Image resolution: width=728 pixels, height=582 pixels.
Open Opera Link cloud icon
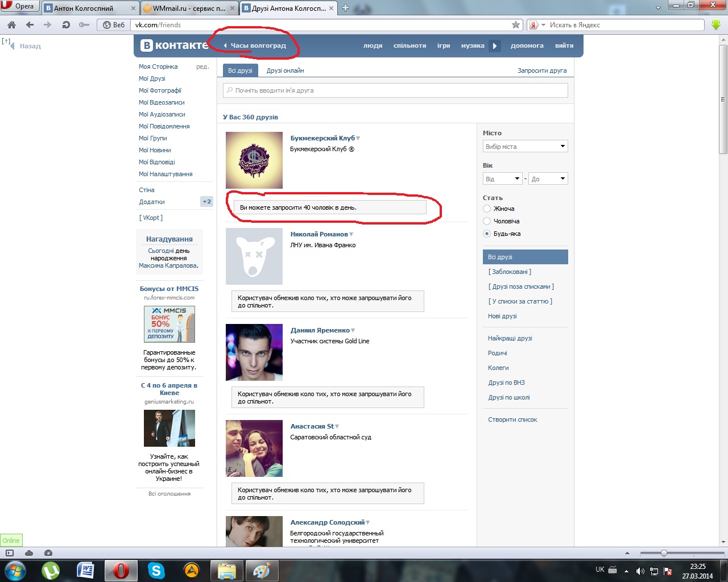[29, 553]
